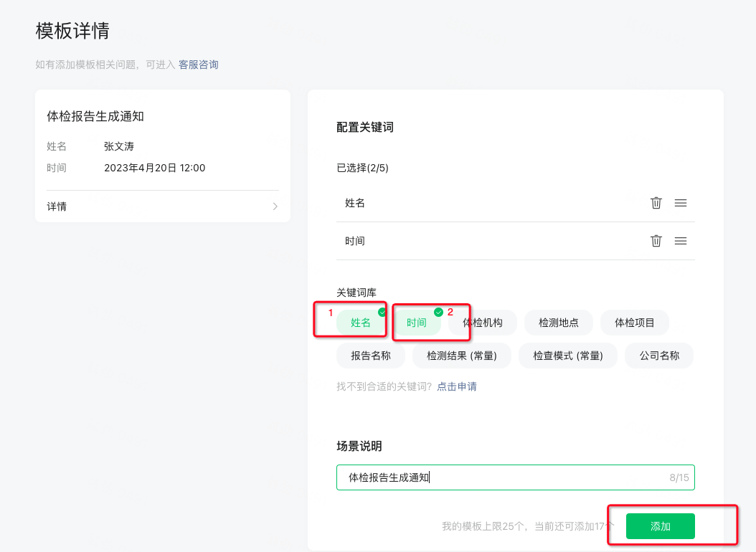Click 点击申请 to request a keyword
This screenshot has height=552, width=756.
coord(457,386)
